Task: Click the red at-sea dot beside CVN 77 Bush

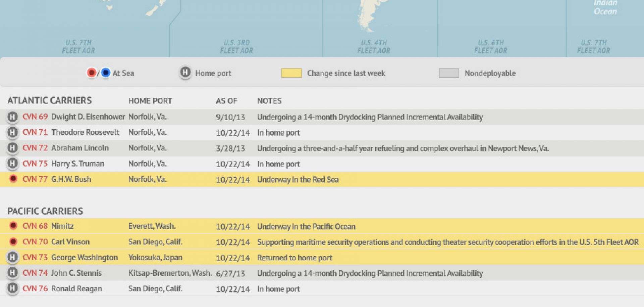Action: pyautogui.click(x=13, y=179)
